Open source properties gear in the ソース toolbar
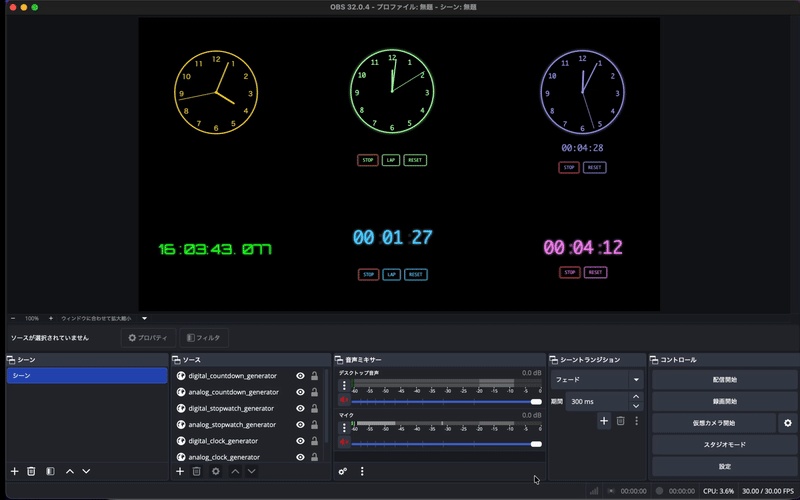Viewport: 800px width, 500px height. [216, 471]
